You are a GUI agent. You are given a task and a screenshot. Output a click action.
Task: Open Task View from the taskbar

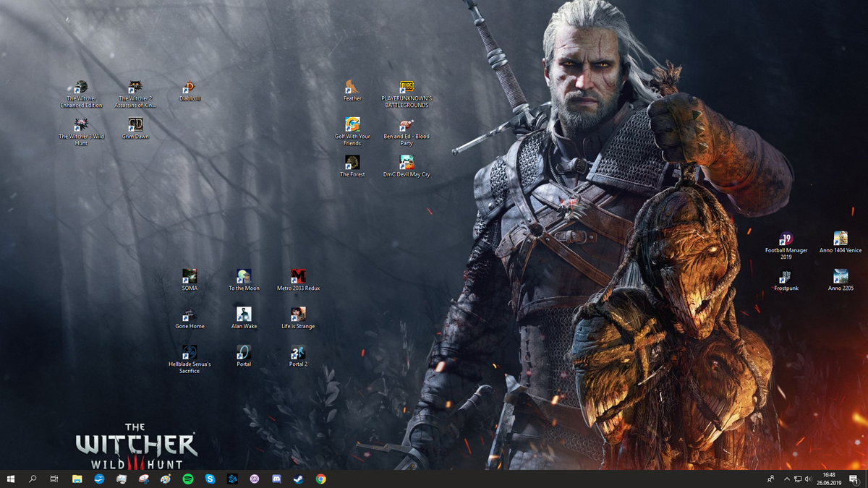click(x=54, y=479)
